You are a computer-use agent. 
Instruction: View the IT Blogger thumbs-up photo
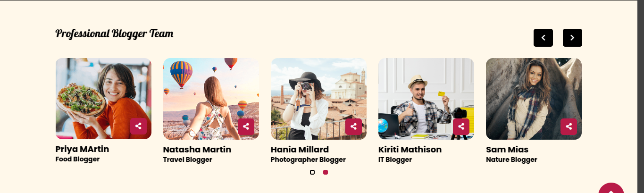(426, 99)
